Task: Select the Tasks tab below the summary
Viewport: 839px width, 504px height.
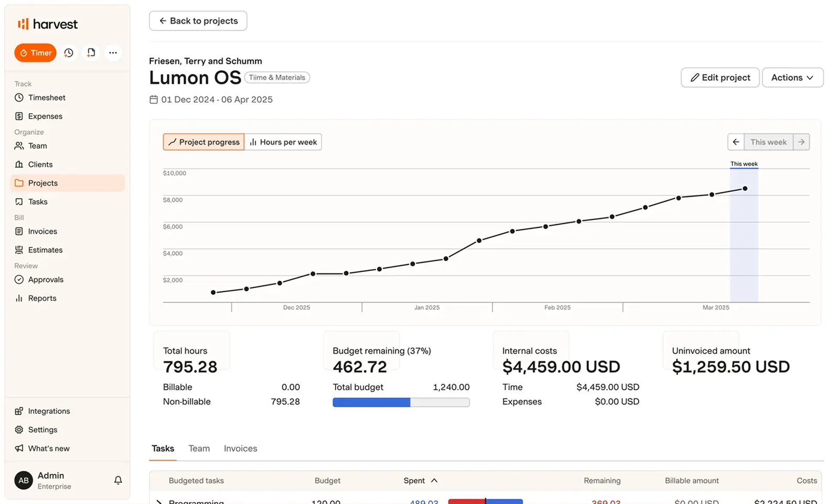Action: (163, 448)
